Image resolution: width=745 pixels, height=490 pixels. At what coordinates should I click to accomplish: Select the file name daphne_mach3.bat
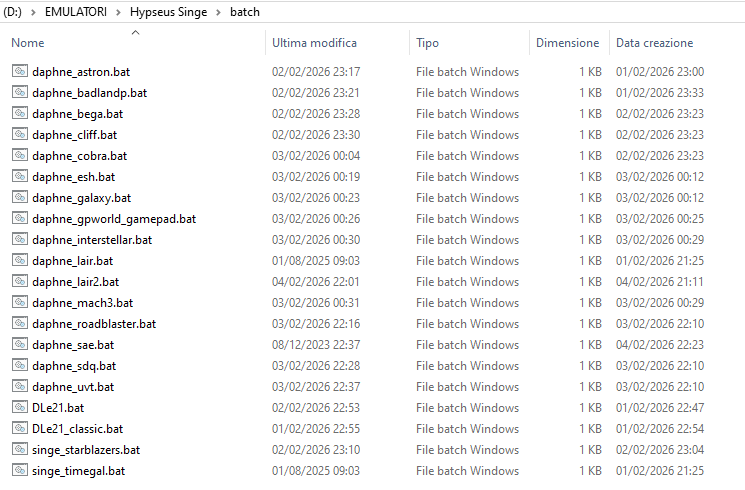point(83,303)
